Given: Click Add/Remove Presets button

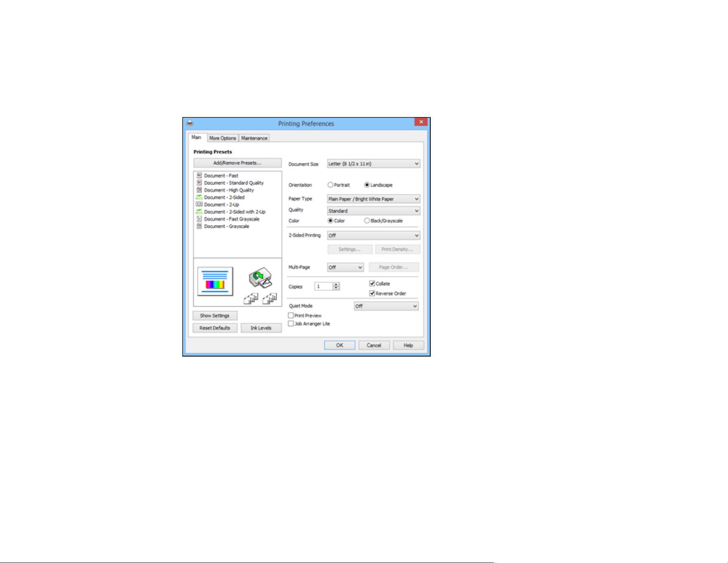Looking at the screenshot, I should [237, 163].
